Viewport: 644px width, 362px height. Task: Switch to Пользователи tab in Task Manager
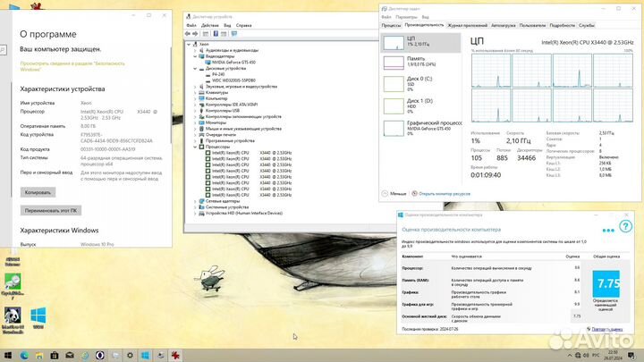click(532, 25)
